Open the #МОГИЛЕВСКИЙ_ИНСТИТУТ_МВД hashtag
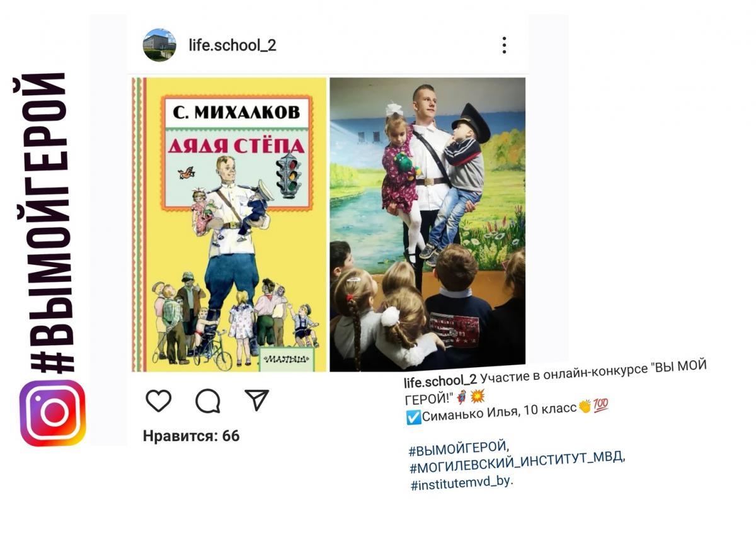 click(517, 463)
